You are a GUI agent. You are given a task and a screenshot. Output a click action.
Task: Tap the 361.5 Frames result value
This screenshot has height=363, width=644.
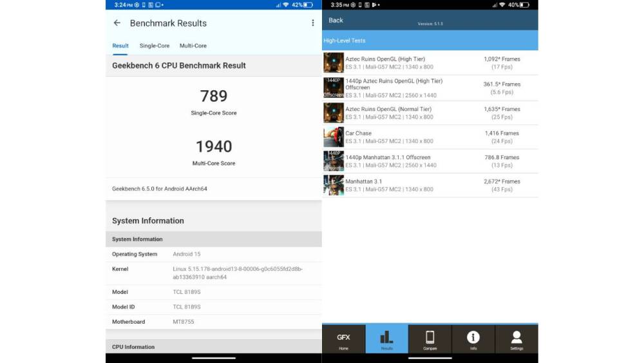[x=502, y=84]
